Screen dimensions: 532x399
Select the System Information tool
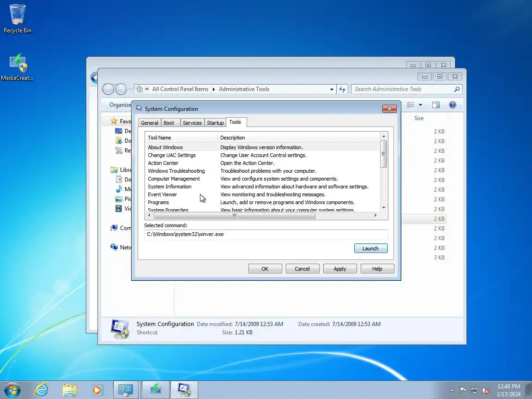coord(262,187)
